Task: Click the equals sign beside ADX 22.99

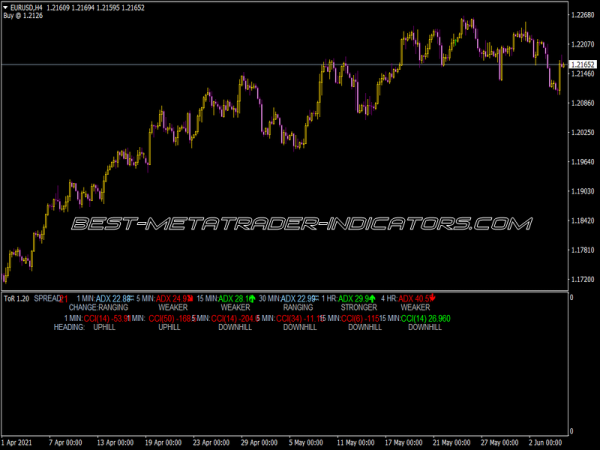Action: (x=316, y=298)
